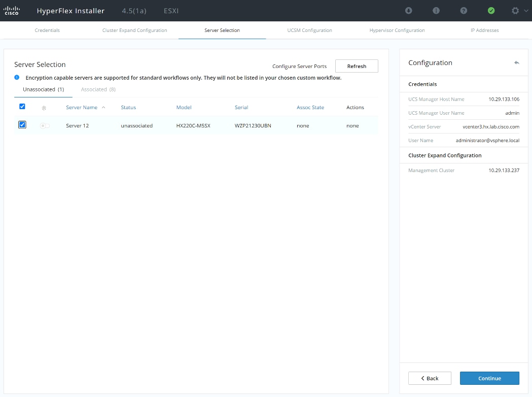
Task: Click Credentials section heading in Configuration panel
Action: pyautogui.click(x=422, y=84)
